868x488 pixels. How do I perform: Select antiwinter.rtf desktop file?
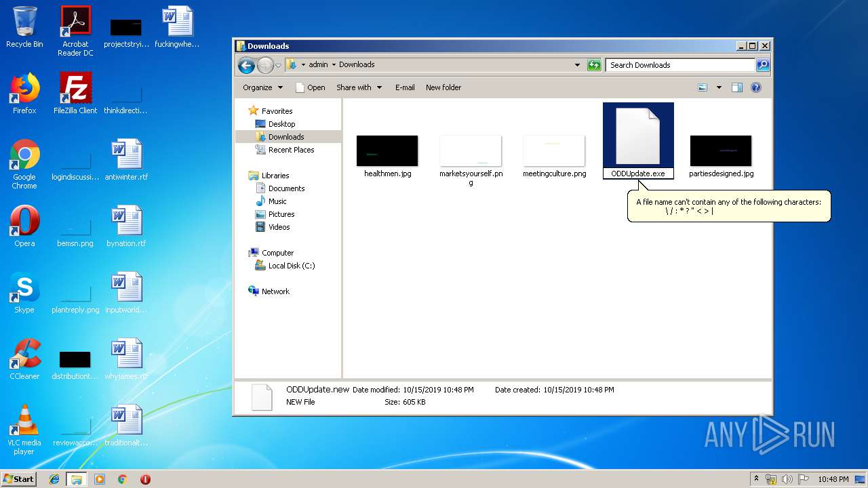pyautogui.click(x=127, y=160)
